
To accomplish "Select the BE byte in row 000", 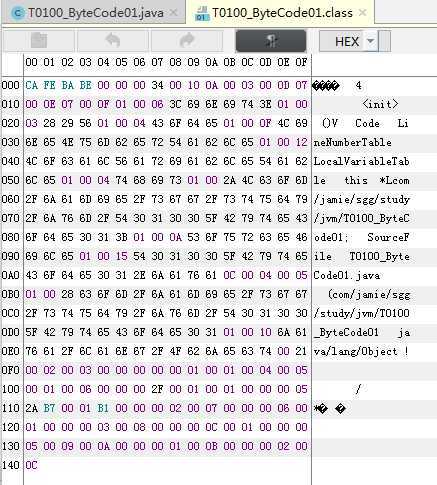I will pos(85,85).
